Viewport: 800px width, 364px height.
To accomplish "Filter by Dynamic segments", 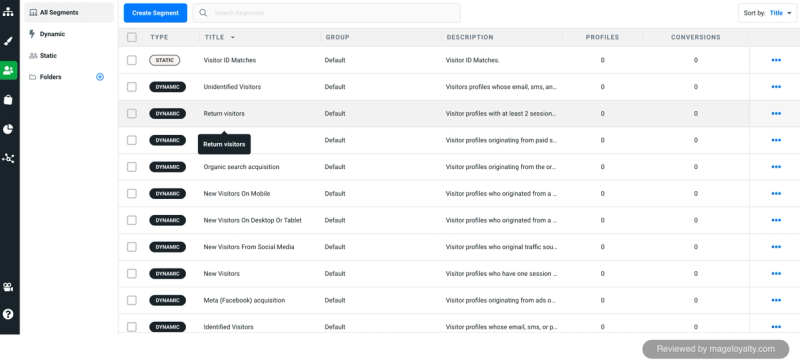I will tap(52, 34).
